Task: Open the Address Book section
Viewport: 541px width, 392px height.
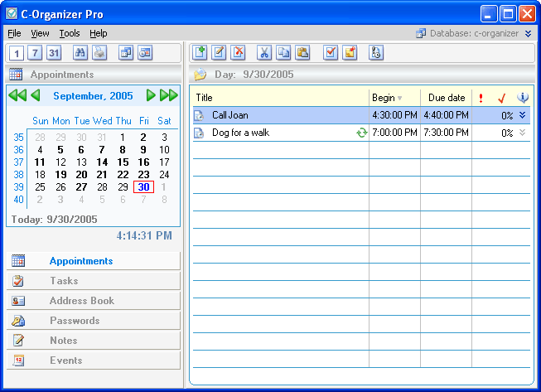Action: 94,301
